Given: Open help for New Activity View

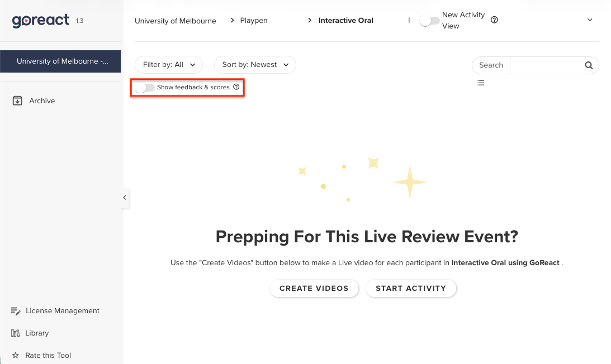Looking at the screenshot, I should pyautogui.click(x=494, y=20).
